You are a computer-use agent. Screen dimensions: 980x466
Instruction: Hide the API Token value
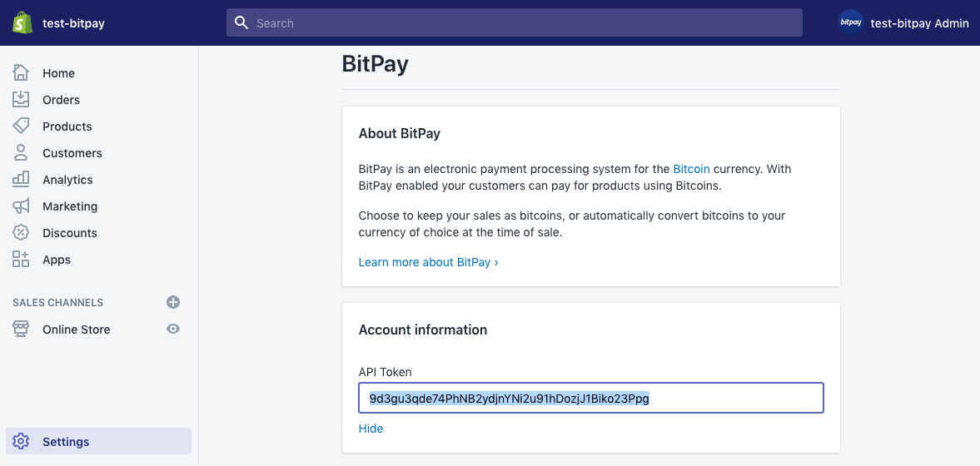pos(371,429)
